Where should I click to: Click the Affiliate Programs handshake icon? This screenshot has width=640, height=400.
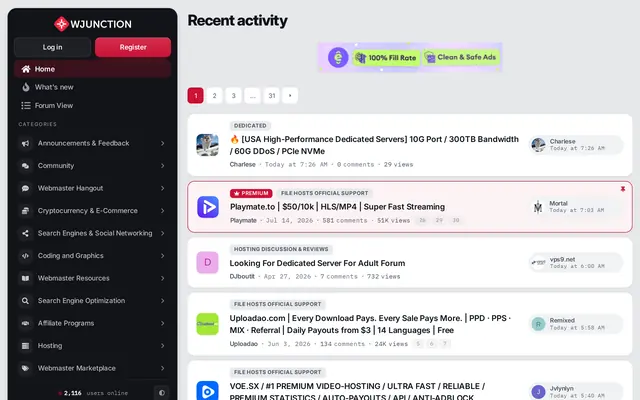(25, 323)
